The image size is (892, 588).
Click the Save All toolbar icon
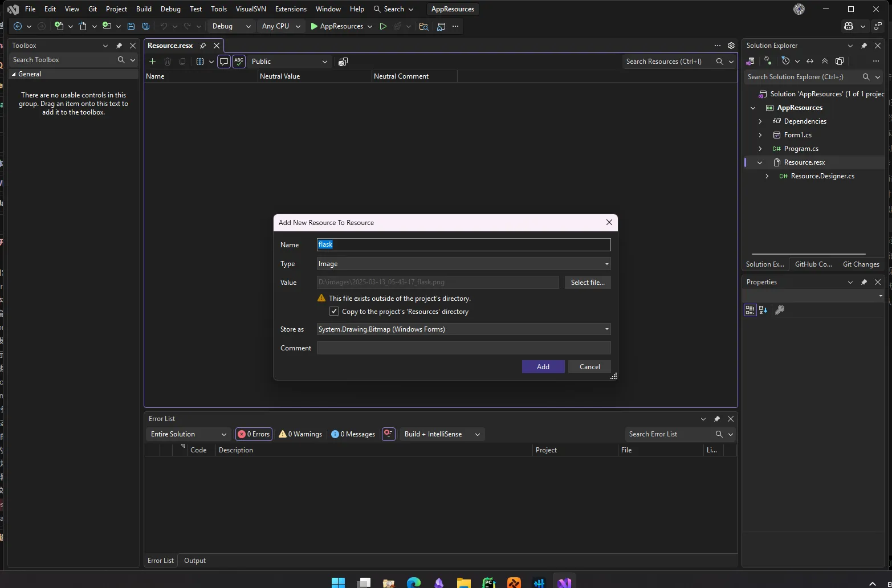[x=146, y=26]
